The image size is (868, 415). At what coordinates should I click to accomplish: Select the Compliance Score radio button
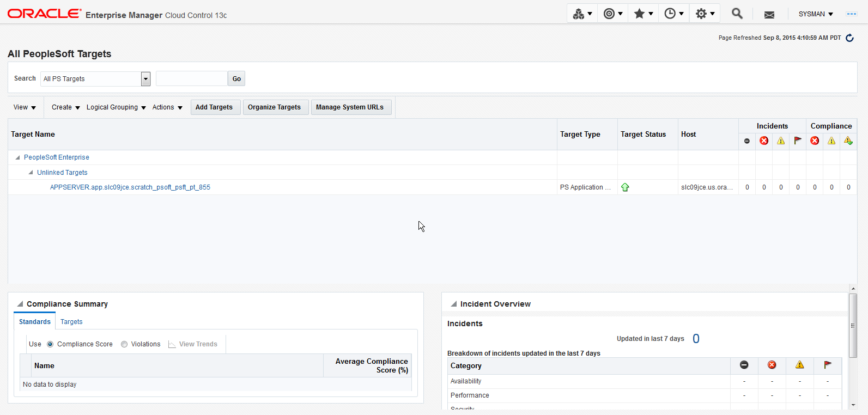tap(50, 344)
